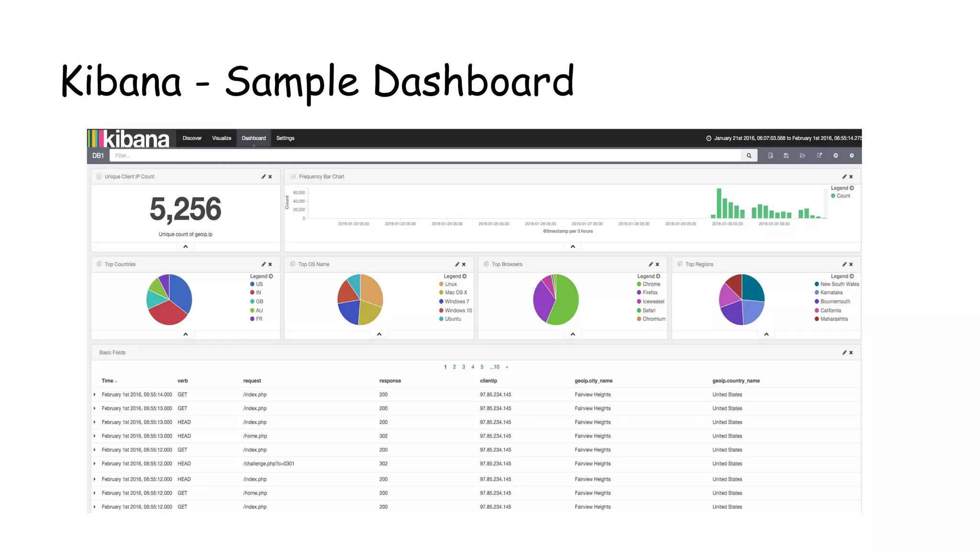Edit the Top OS Name panel
Image resolution: width=980 pixels, height=551 pixels.
pos(457,264)
